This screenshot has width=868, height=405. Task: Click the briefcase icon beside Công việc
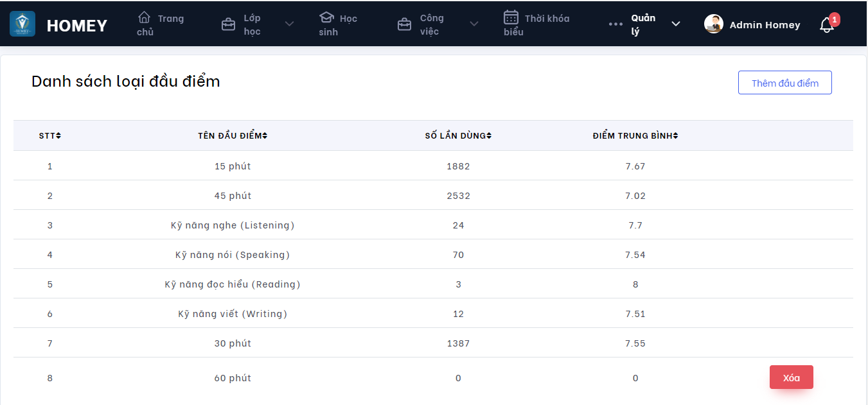[x=404, y=24]
